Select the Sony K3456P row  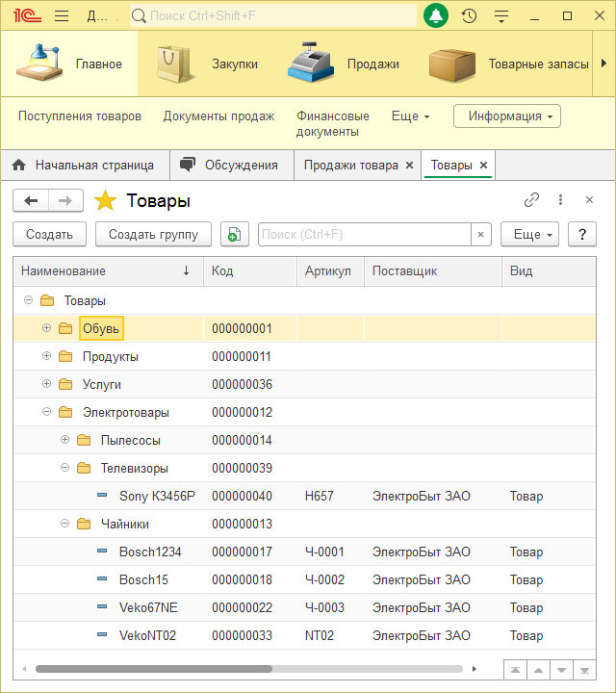304,496
